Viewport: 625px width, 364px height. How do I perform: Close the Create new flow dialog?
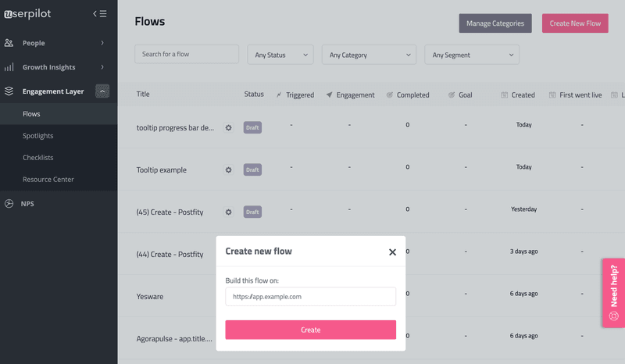(392, 252)
